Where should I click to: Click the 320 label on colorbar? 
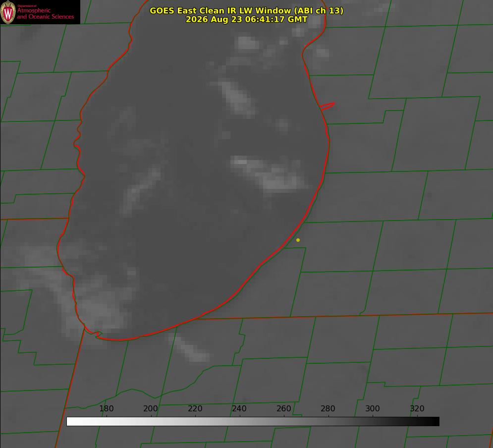pos(417,408)
